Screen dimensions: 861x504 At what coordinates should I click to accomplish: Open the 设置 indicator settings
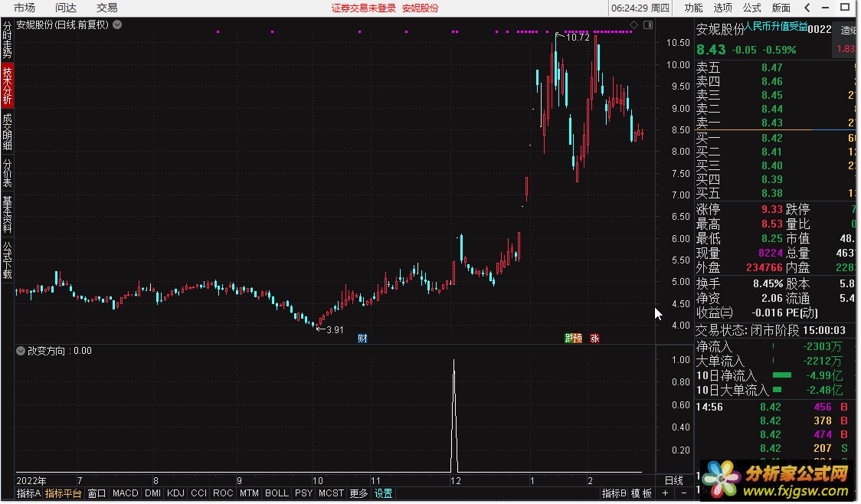click(383, 493)
